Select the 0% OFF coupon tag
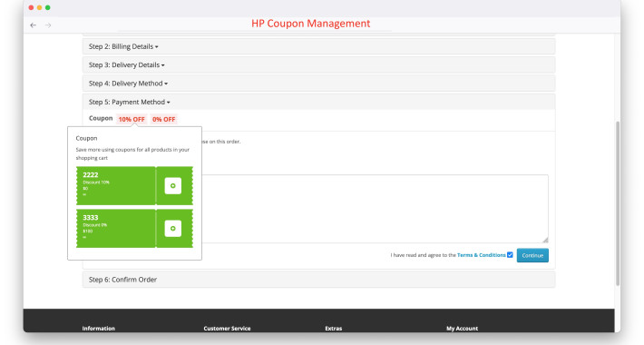The image size is (644, 345). tap(163, 119)
